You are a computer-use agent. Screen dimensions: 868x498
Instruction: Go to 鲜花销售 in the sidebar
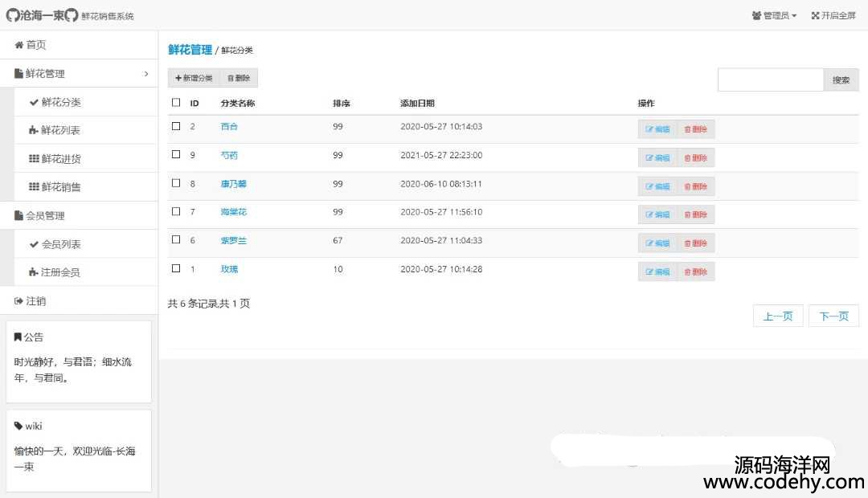coord(60,187)
